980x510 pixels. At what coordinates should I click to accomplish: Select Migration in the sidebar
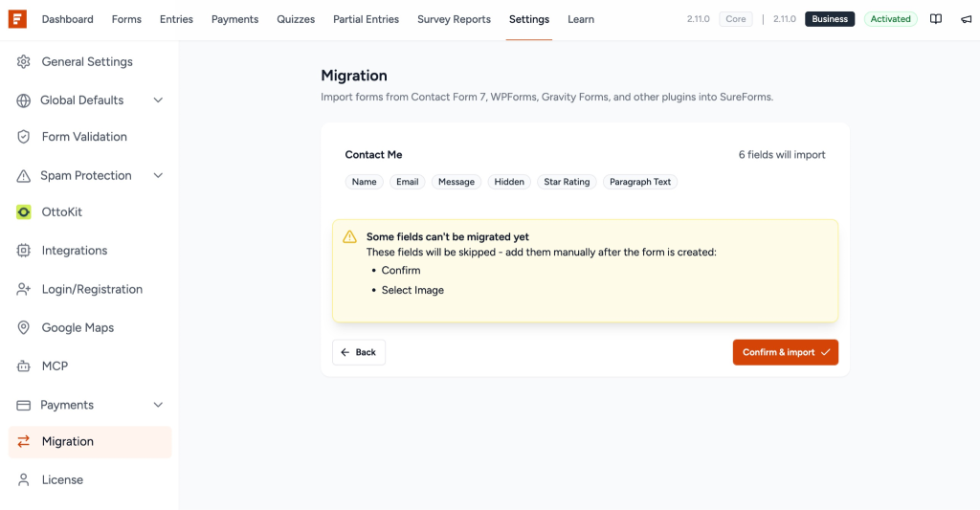(x=90, y=442)
